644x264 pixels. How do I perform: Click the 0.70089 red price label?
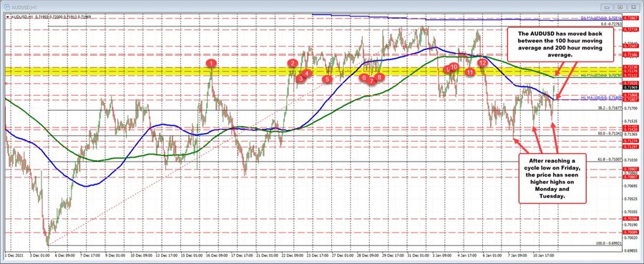(x=632, y=232)
